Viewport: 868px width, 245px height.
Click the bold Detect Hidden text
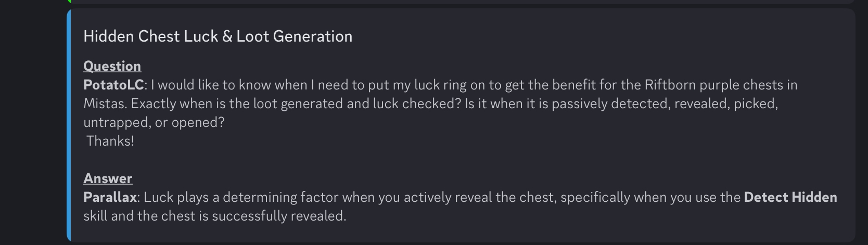tap(790, 197)
